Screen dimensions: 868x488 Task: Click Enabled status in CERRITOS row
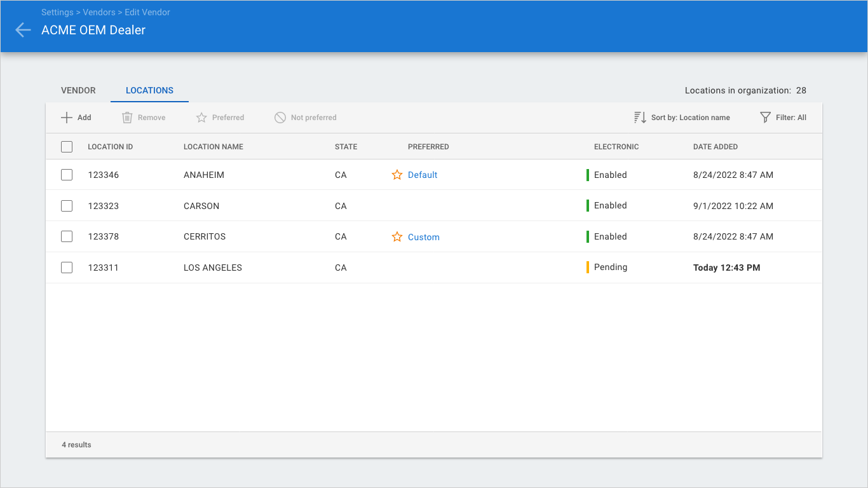[x=611, y=236]
